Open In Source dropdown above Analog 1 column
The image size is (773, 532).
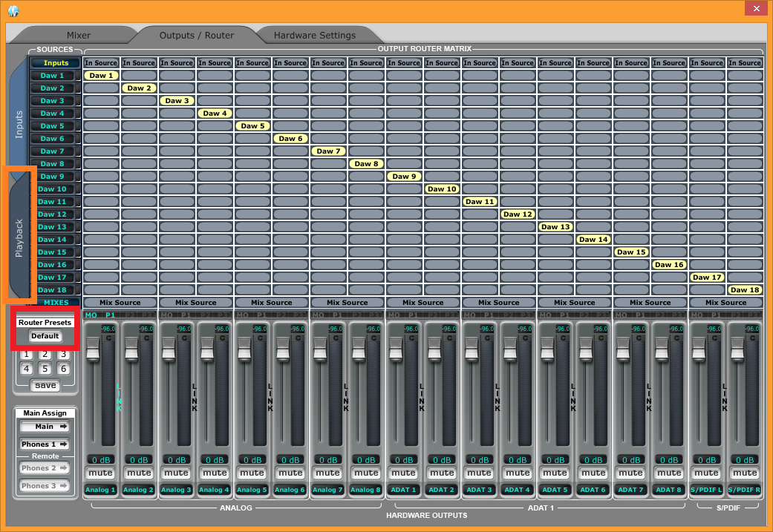(x=101, y=62)
